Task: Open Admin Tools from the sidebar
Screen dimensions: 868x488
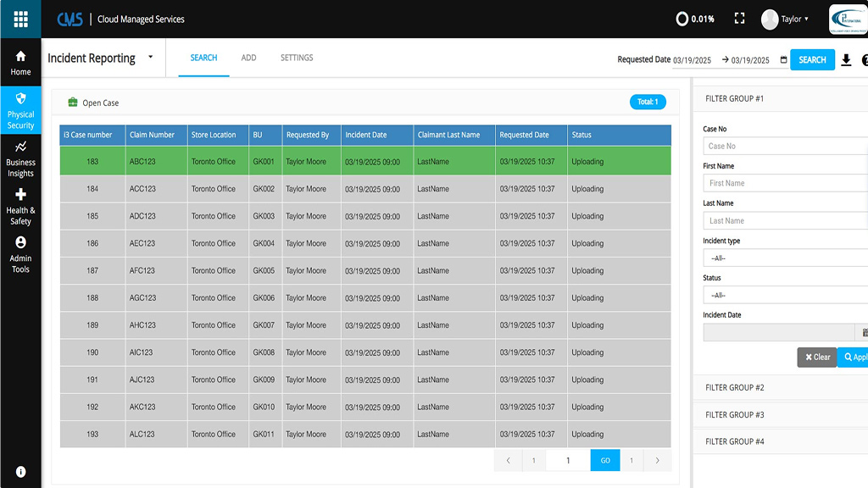Action: (20, 257)
